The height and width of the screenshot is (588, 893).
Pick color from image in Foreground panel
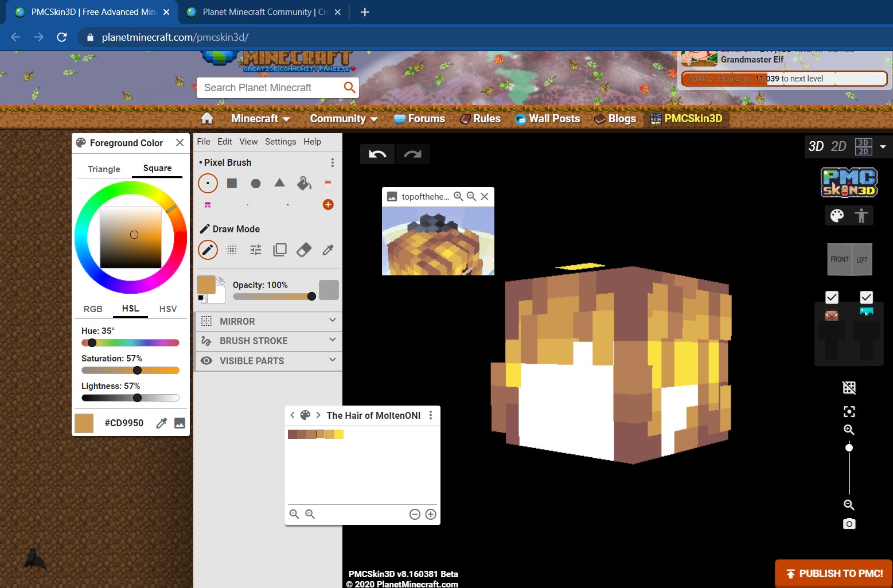(x=180, y=423)
